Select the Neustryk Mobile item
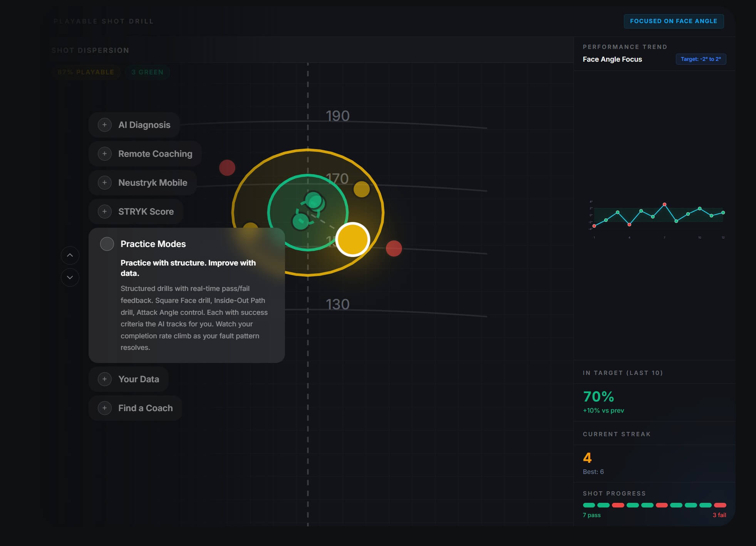Image resolution: width=756 pixels, height=546 pixels. coord(153,183)
